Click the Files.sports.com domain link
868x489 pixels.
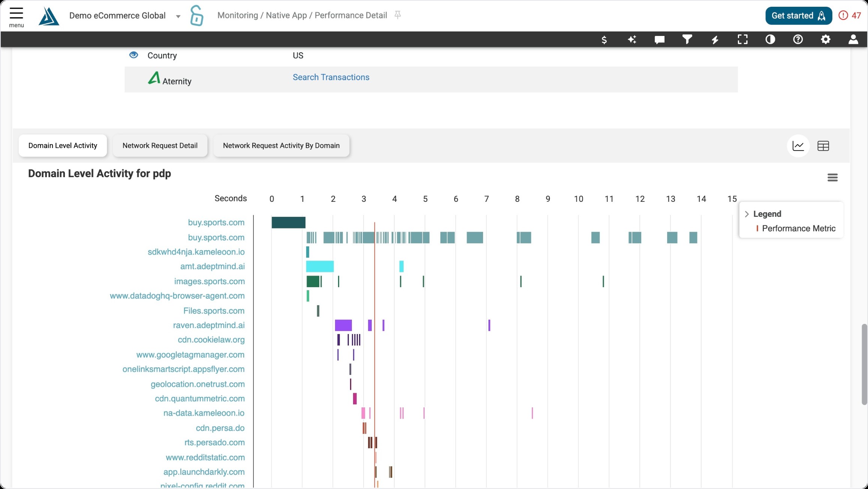[214, 311]
